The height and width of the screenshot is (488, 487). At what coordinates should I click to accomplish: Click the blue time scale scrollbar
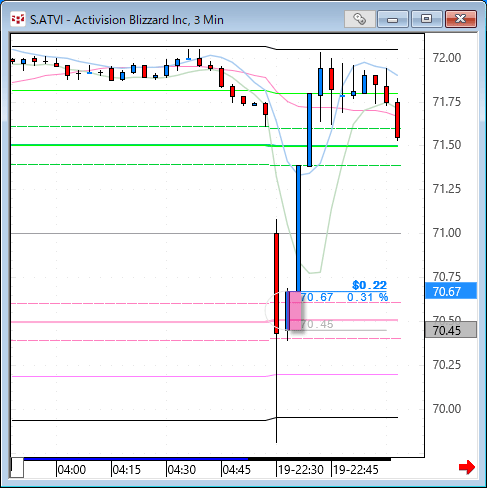point(136,459)
